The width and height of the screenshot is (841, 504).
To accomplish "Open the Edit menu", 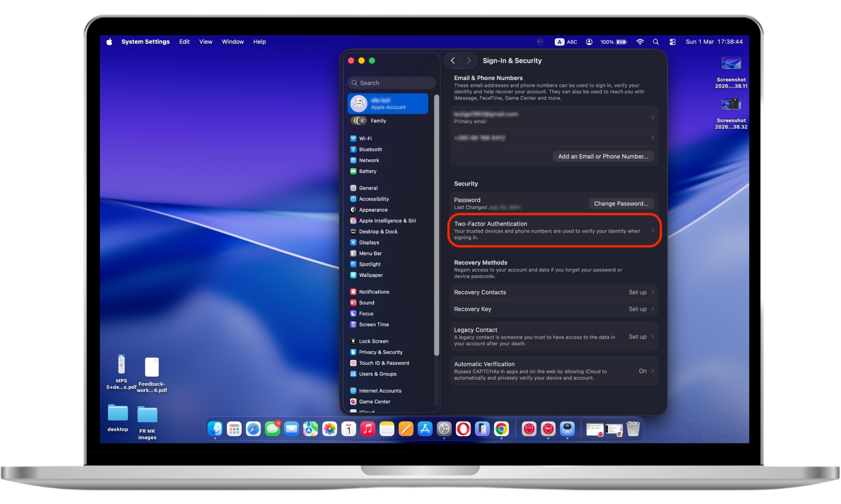I will coord(184,41).
